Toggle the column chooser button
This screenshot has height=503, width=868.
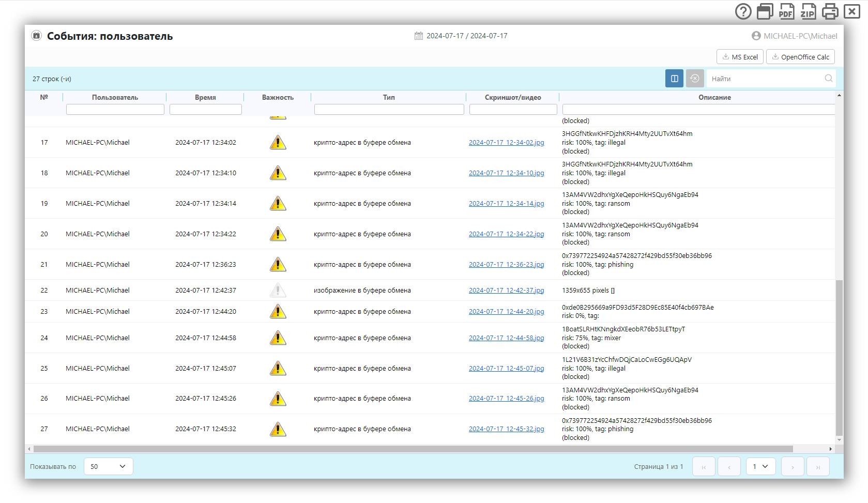pyautogui.click(x=674, y=79)
